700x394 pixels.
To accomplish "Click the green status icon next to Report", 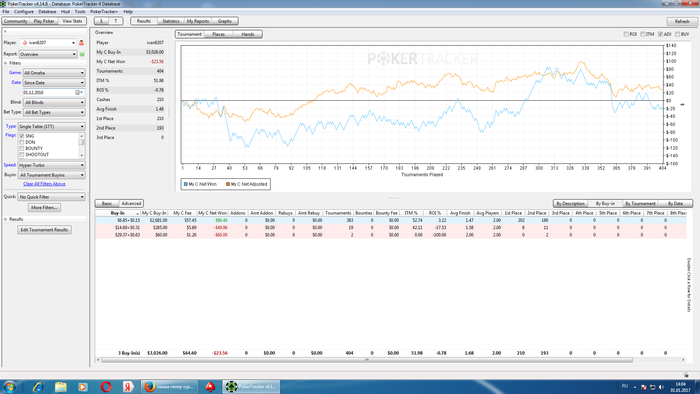I will [82, 54].
